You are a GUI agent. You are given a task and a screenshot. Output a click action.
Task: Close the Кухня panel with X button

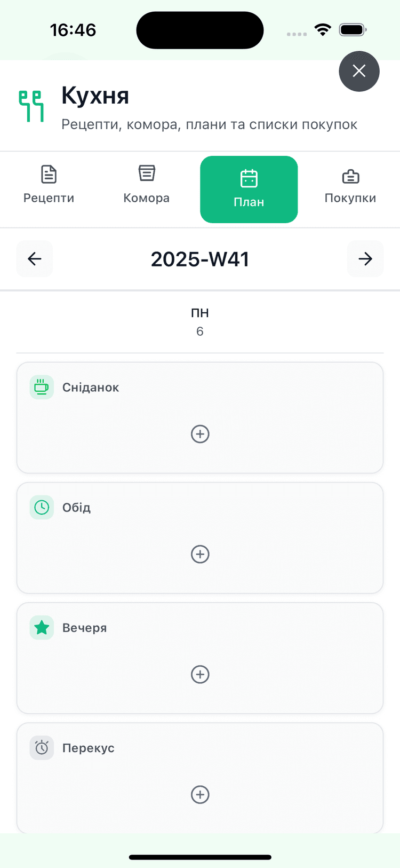tap(359, 71)
